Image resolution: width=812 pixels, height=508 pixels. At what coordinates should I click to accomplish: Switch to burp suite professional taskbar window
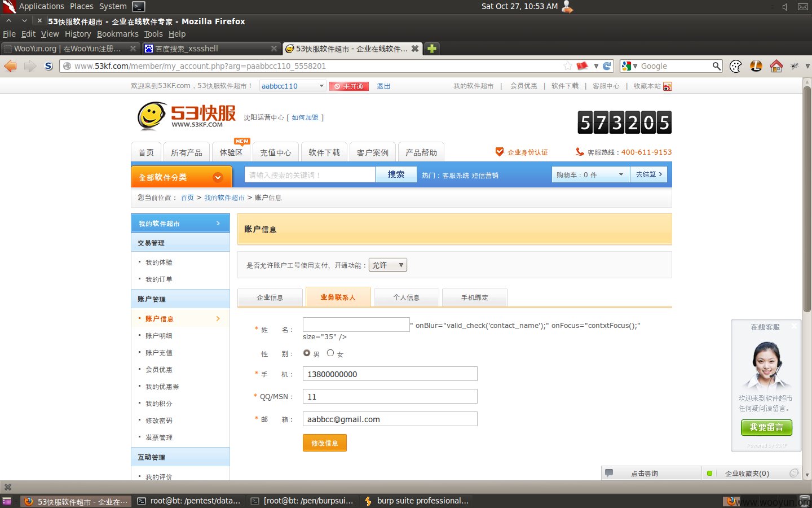coord(416,501)
